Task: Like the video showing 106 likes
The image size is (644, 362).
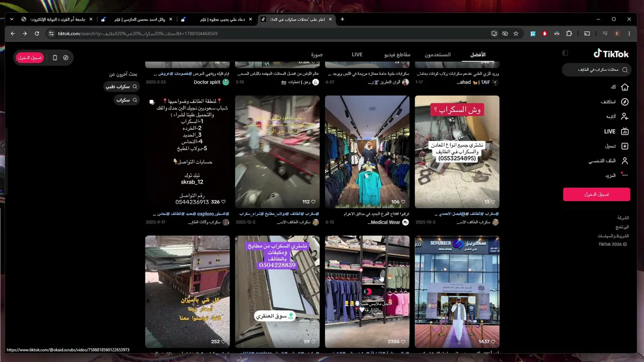Action: [404, 202]
